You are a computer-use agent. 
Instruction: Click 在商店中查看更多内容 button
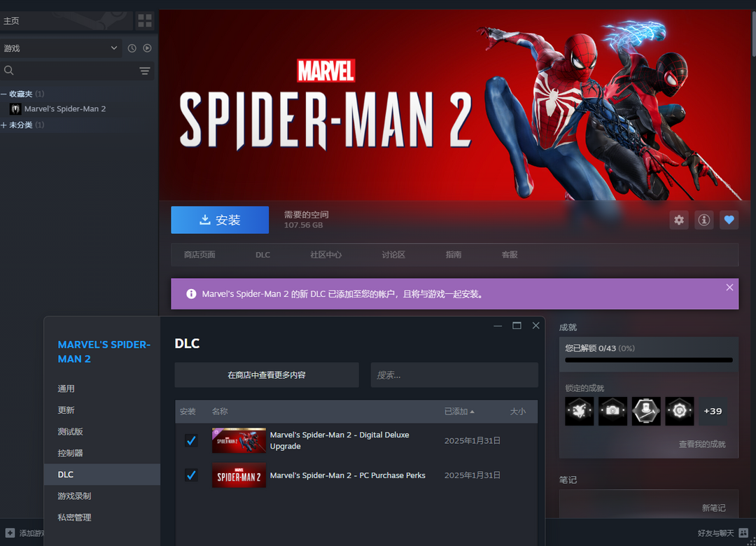point(266,375)
